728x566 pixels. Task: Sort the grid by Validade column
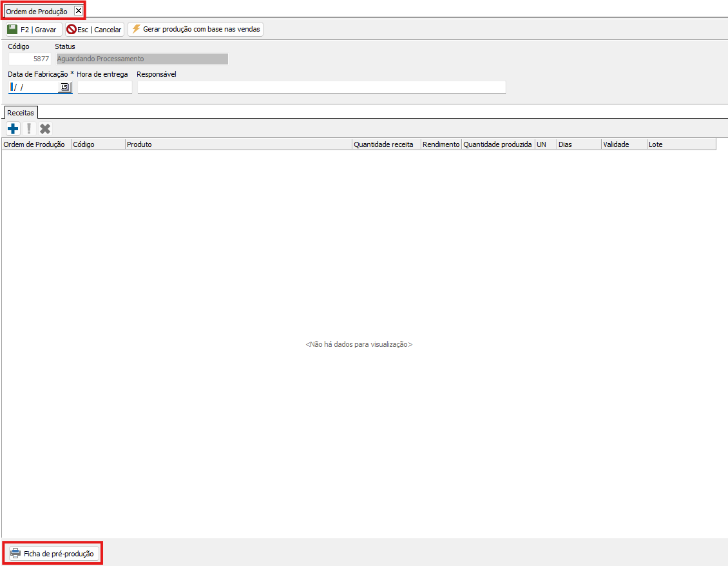coord(622,144)
